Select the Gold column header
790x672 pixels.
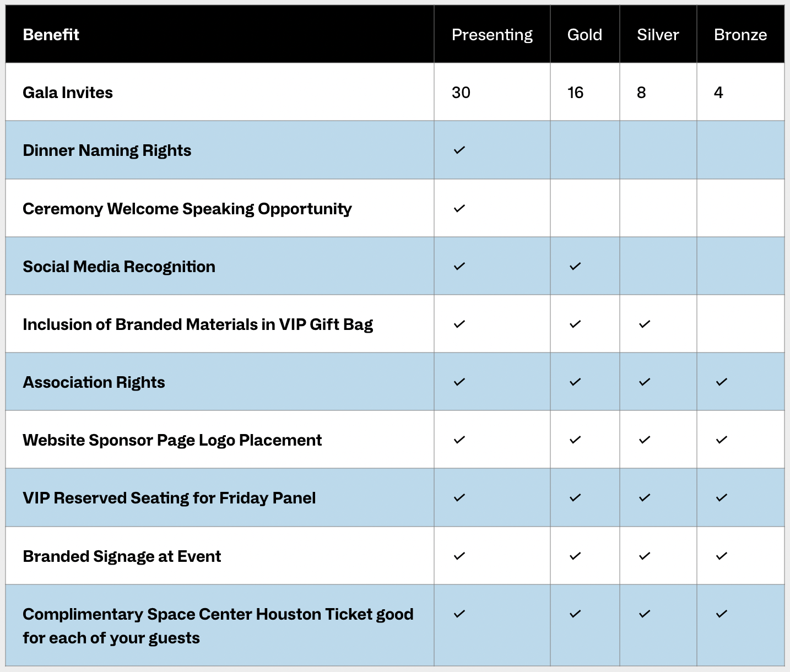[x=585, y=35]
